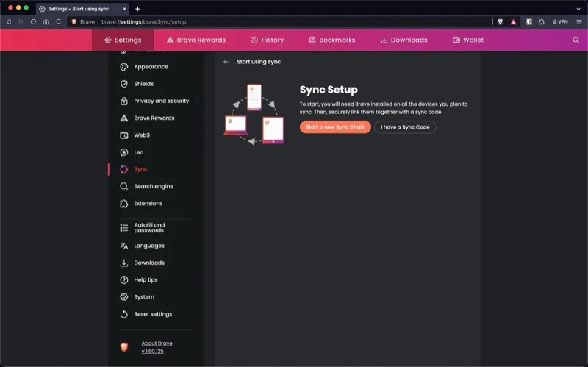This screenshot has width=588, height=367.
Task: Open the History tab
Action: click(267, 40)
